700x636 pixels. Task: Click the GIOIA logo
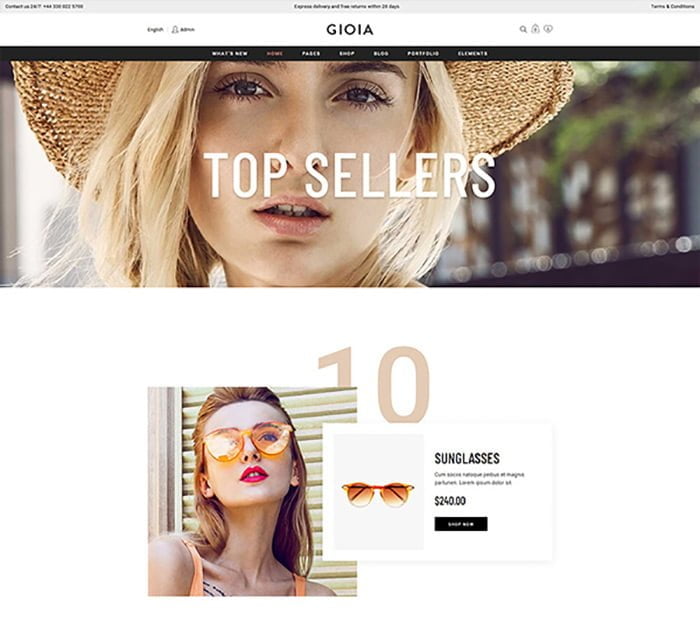point(350,30)
